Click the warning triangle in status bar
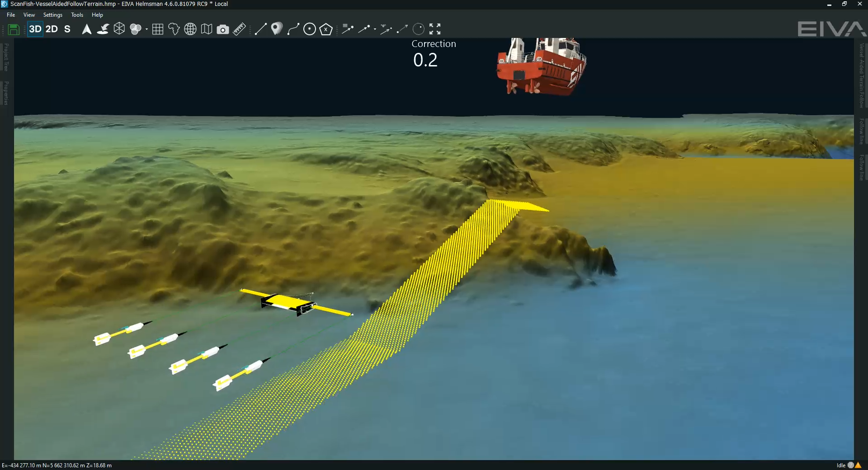The height and width of the screenshot is (470, 868). pos(858,465)
